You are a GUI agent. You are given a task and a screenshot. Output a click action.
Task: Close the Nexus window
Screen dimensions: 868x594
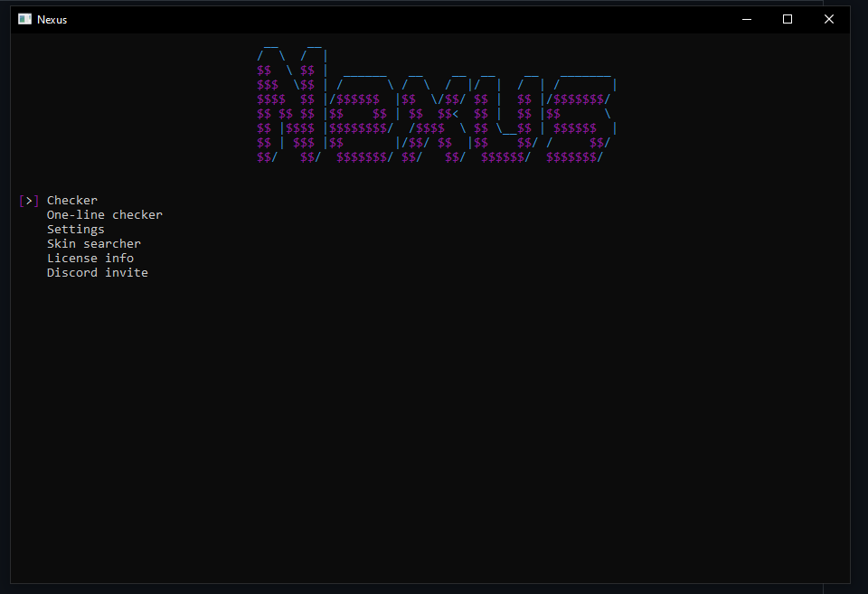tap(829, 19)
